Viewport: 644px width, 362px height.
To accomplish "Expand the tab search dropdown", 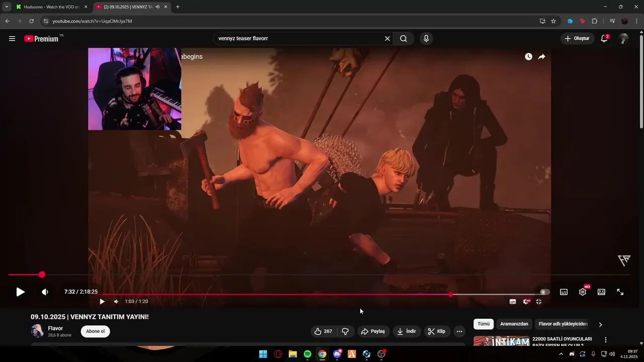I will (7, 7).
